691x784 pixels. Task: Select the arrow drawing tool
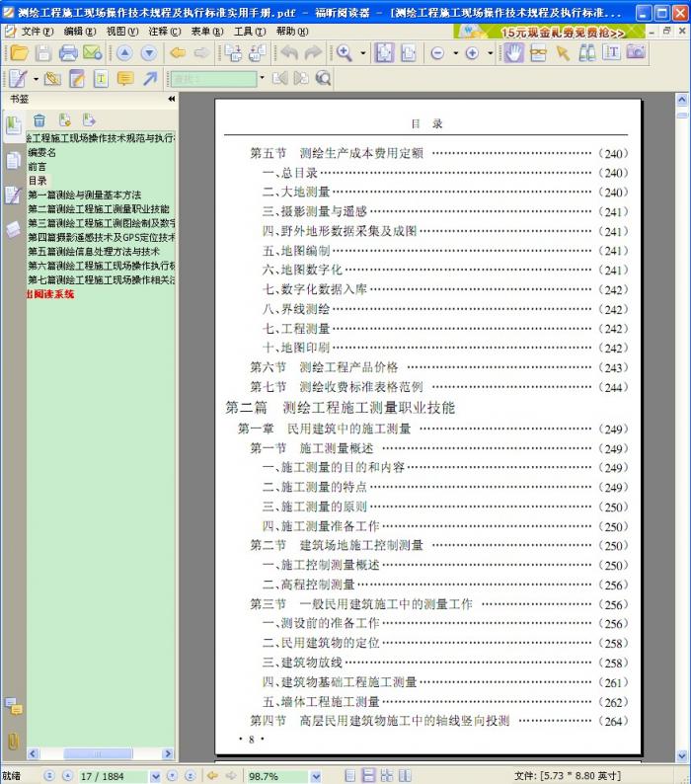tap(150, 79)
